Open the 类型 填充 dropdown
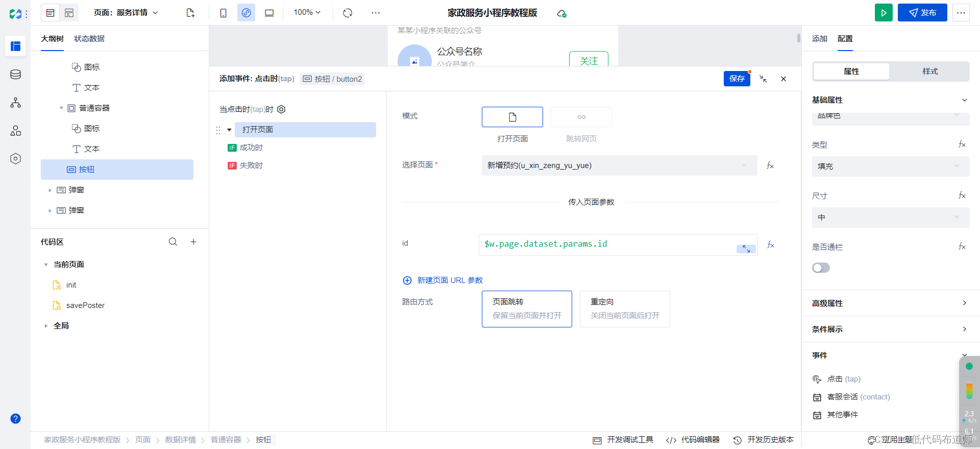Image resolution: width=980 pixels, height=449 pixels. [x=891, y=167]
